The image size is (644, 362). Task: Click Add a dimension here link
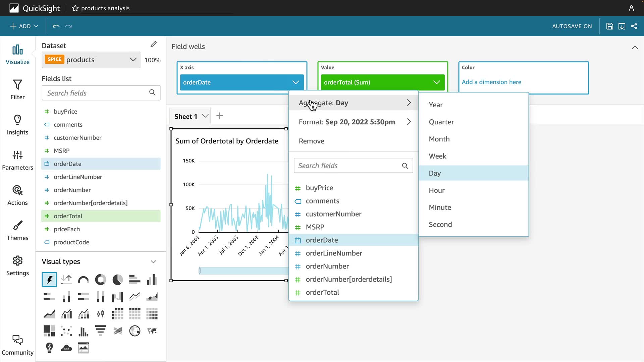(491, 82)
